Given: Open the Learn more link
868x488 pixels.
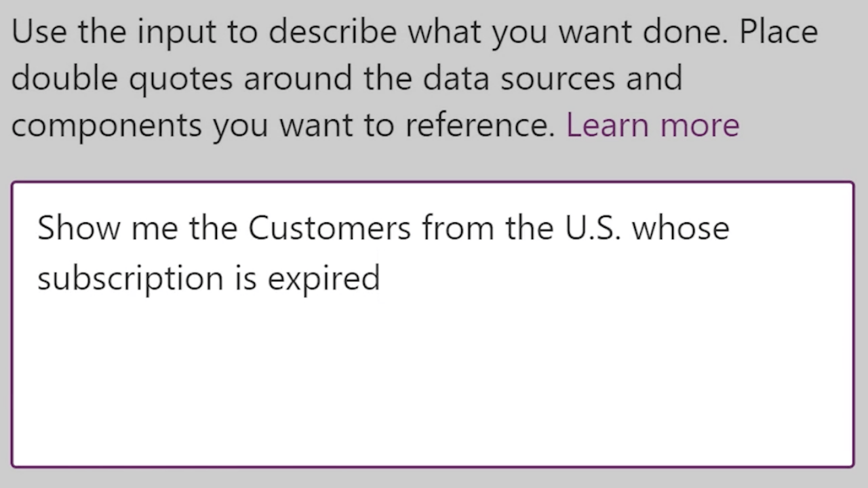Looking at the screenshot, I should [x=652, y=125].
